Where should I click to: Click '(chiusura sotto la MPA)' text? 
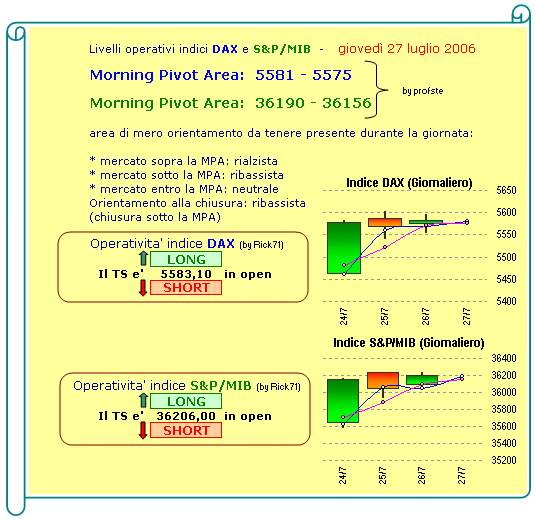[x=155, y=217]
